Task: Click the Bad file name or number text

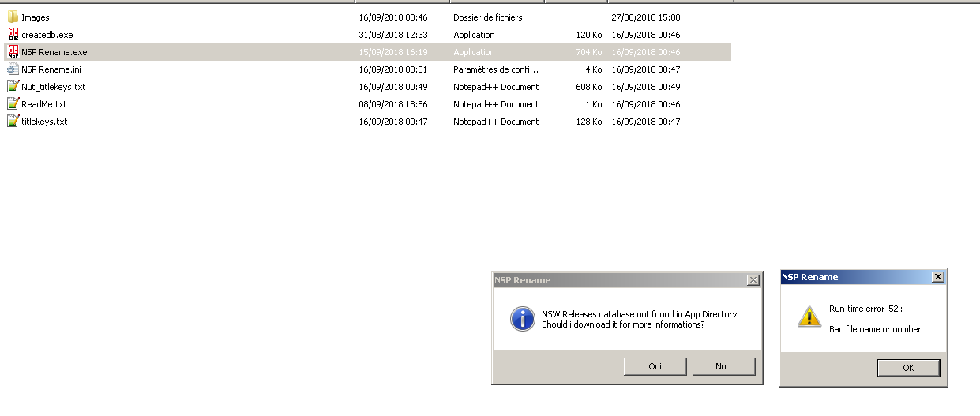Action: (x=875, y=329)
